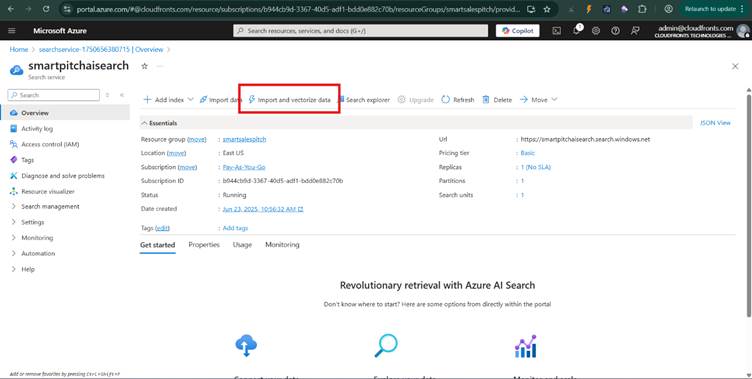Image resolution: width=752 pixels, height=379 pixels.
Task: Open Basic pricing tier link
Action: pyautogui.click(x=528, y=153)
